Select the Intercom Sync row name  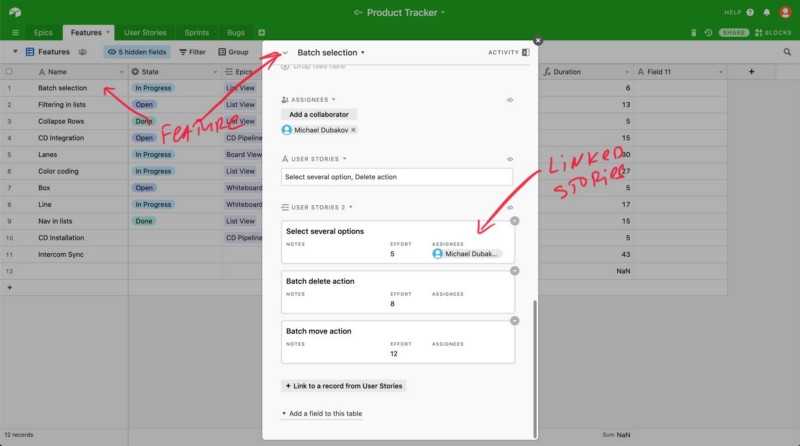click(x=61, y=255)
